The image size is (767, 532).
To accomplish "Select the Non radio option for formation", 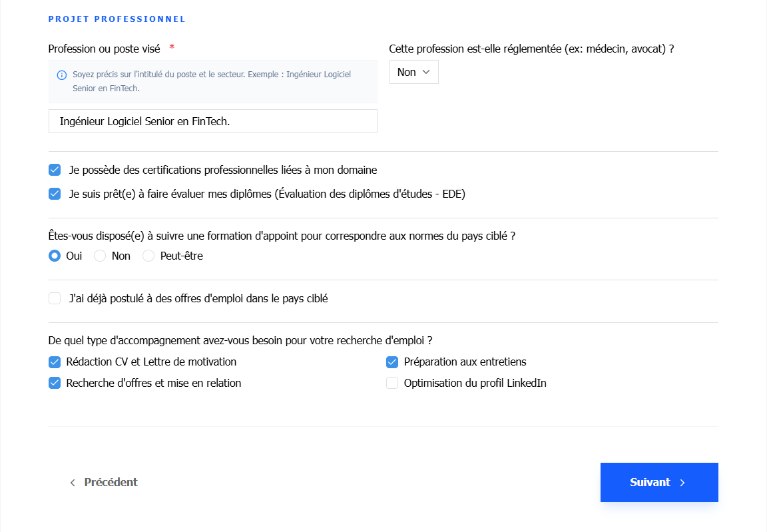I will pyautogui.click(x=100, y=256).
